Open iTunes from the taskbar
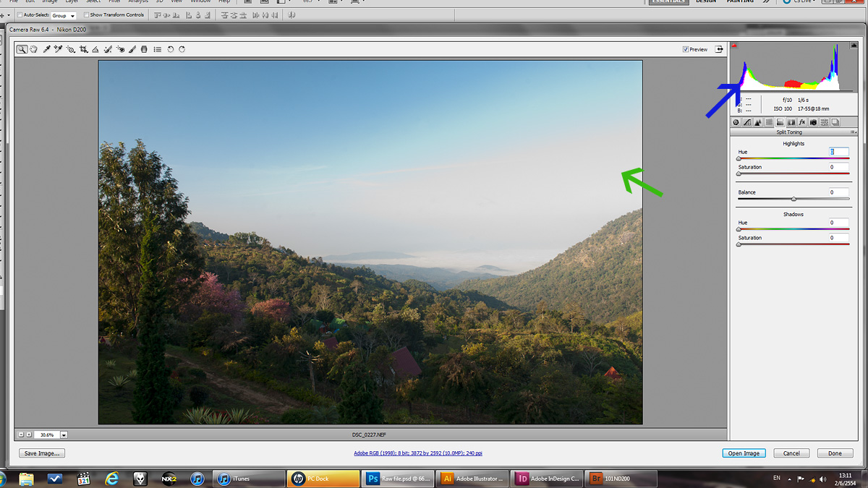This screenshot has height=488, width=868. [250, 479]
